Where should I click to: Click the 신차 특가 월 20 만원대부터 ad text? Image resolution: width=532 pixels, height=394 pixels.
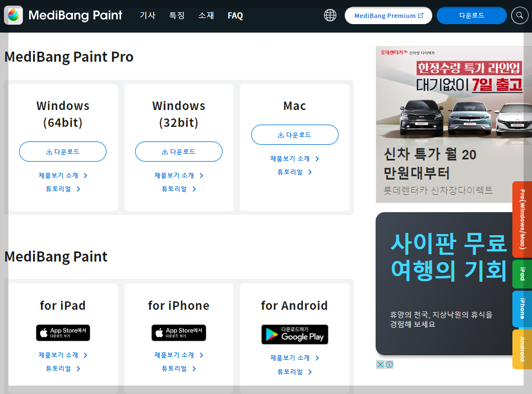(430, 164)
